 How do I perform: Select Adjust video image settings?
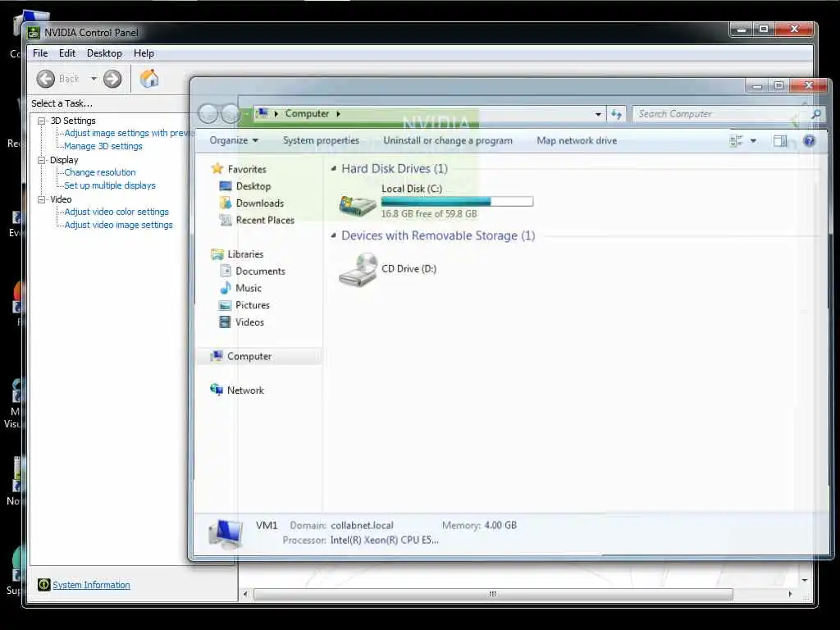(118, 225)
